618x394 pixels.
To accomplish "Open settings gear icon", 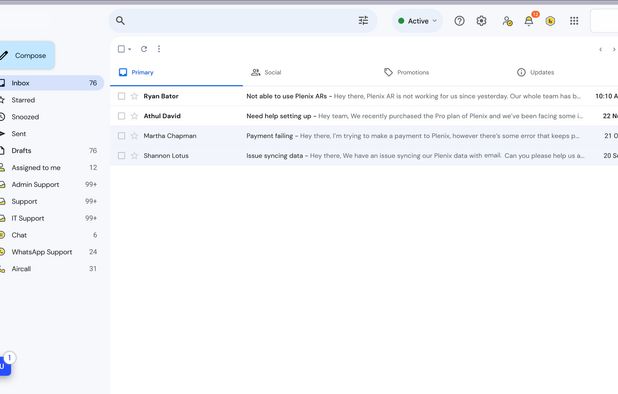I will click(x=481, y=21).
